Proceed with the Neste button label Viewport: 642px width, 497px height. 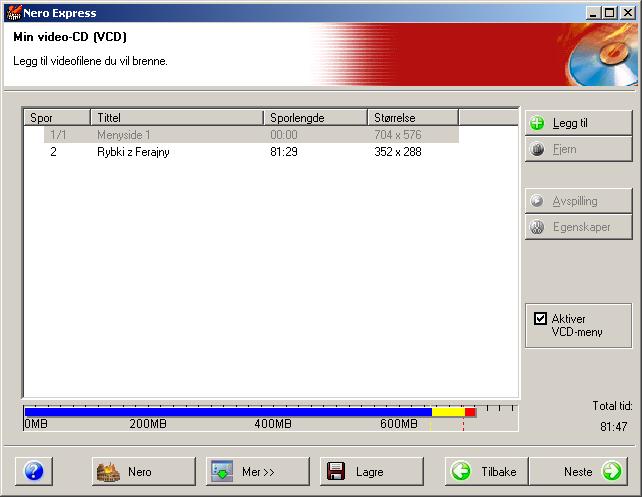[x=578, y=472]
